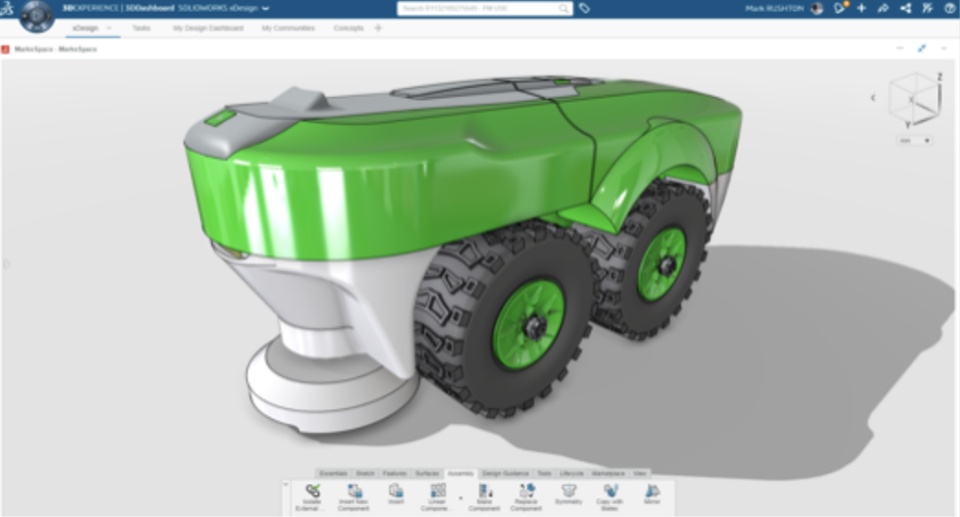Viewport: 960px width, 517px height.
Task: Click the arrow left of view cube
Action: coord(873,97)
